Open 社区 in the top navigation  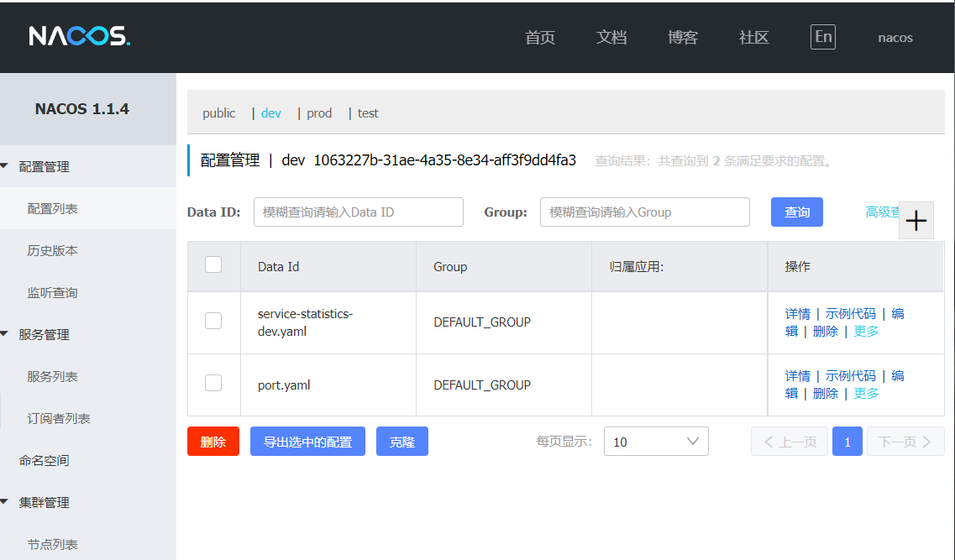(754, 37)
